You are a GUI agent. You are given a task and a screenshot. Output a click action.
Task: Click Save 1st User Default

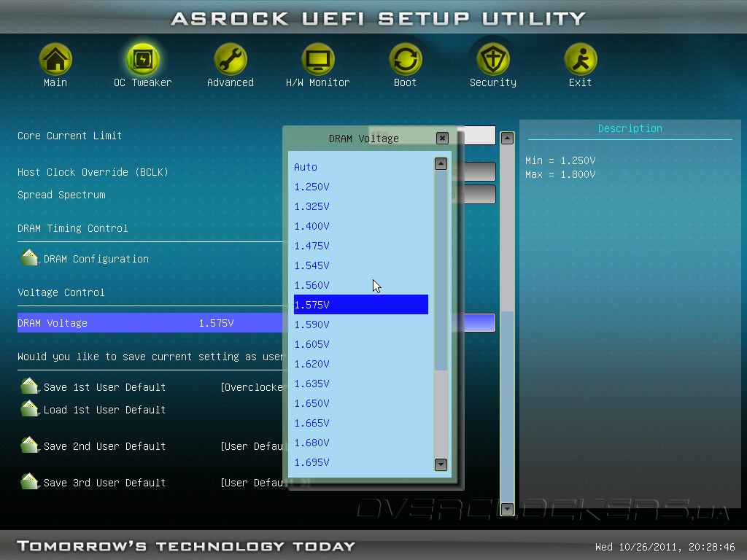click(104, 387)
